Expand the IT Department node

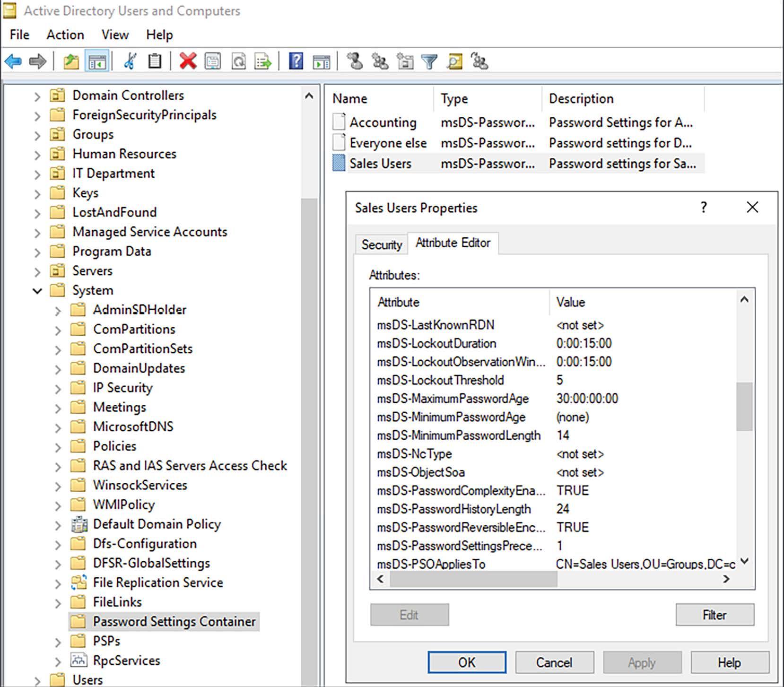[x=37, y=174]
